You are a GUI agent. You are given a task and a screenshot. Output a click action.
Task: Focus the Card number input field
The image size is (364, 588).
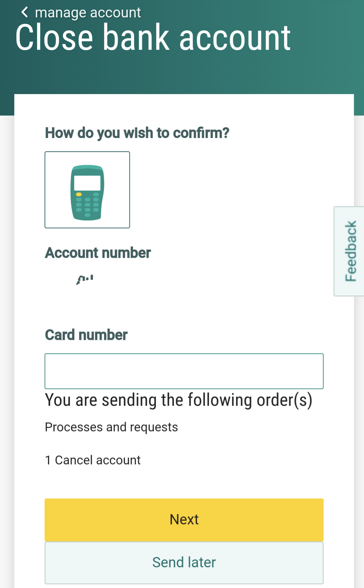point(184,371)
